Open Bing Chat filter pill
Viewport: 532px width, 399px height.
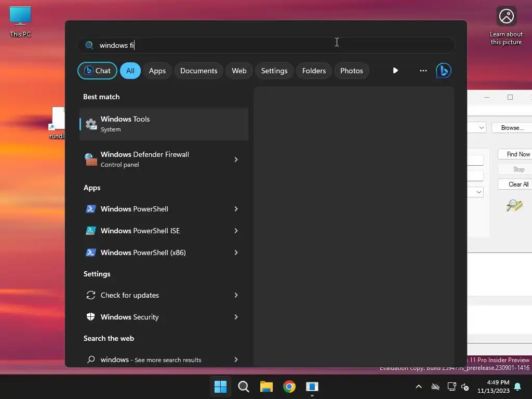(97, 71)
